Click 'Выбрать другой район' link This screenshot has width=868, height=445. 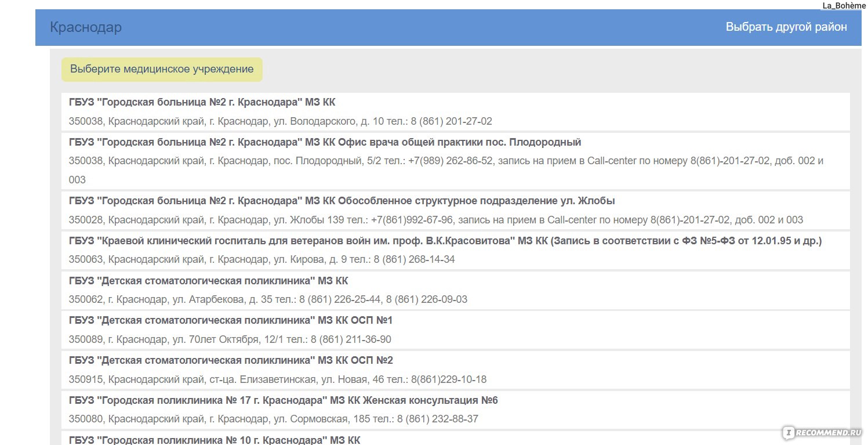click(786, 27)
